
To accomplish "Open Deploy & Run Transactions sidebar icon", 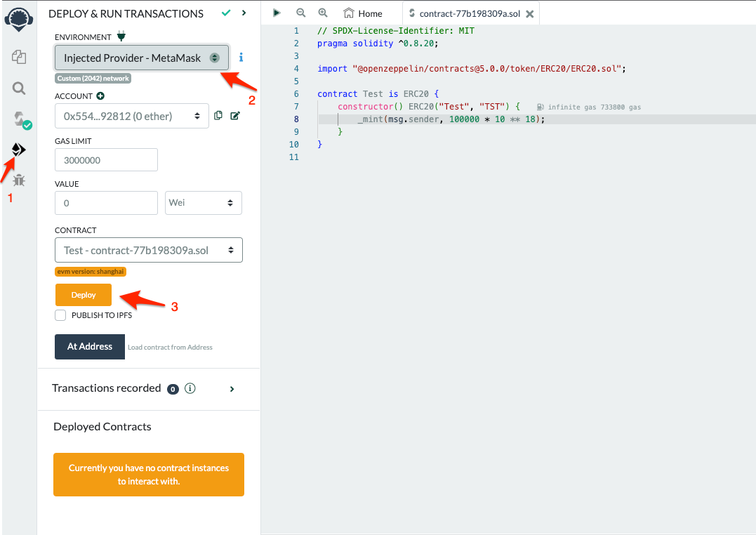I will (x=19, y=150).
